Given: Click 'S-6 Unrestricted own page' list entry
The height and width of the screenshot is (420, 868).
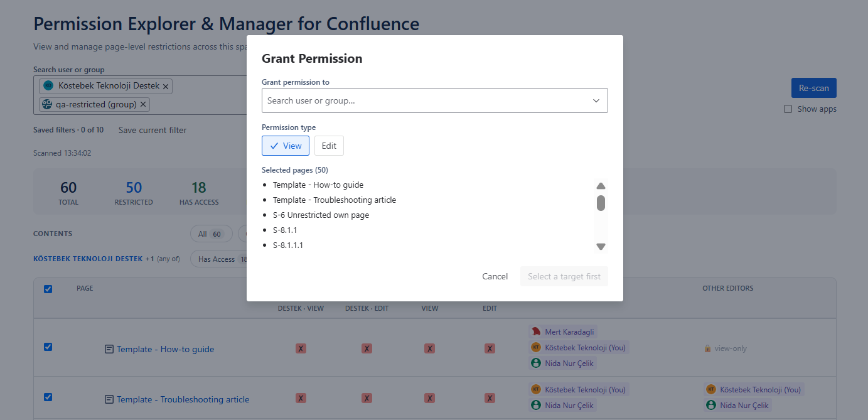Looking at the screenshot, I should click(321, 215).
